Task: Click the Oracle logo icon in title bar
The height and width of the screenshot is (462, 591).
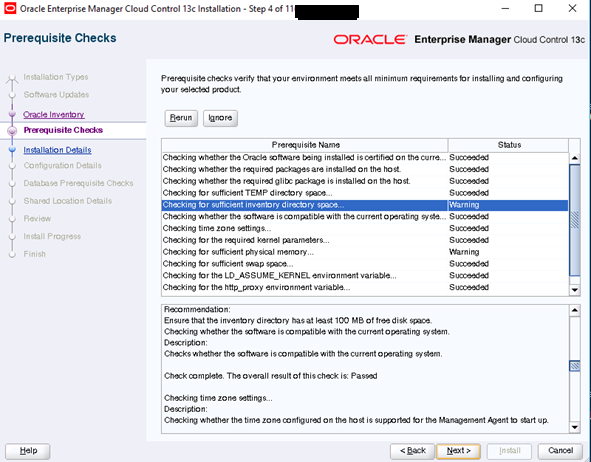Action: 10,8
